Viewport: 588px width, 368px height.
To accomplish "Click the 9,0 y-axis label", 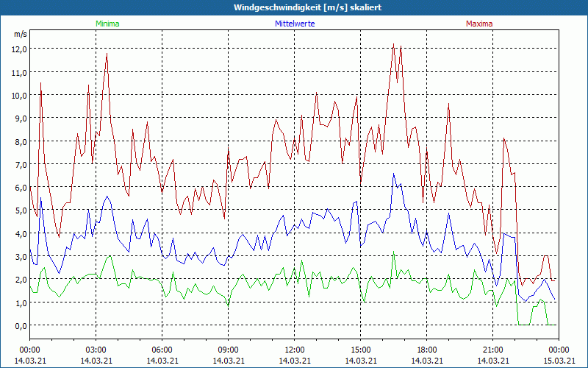I will [x=22, y=118].
